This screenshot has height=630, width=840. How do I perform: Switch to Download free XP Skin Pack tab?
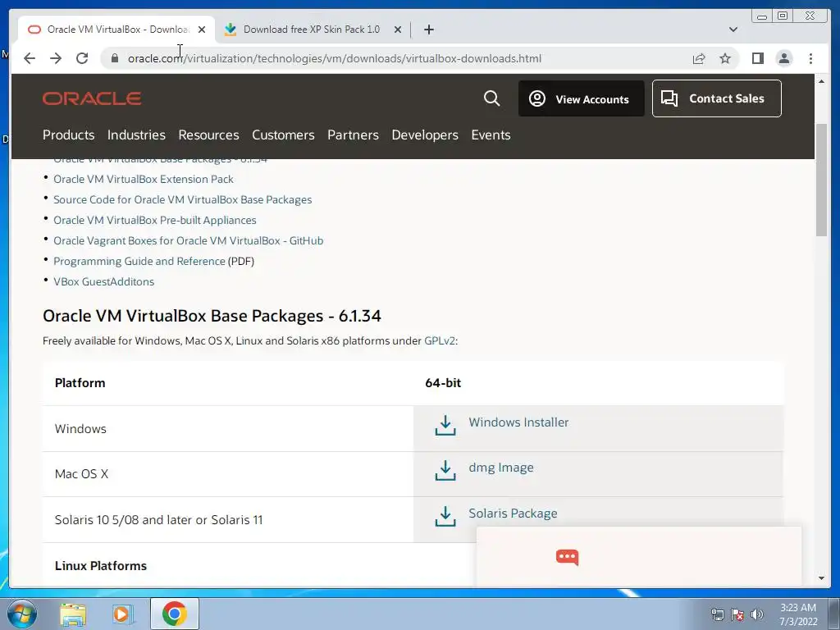(312, 30)
